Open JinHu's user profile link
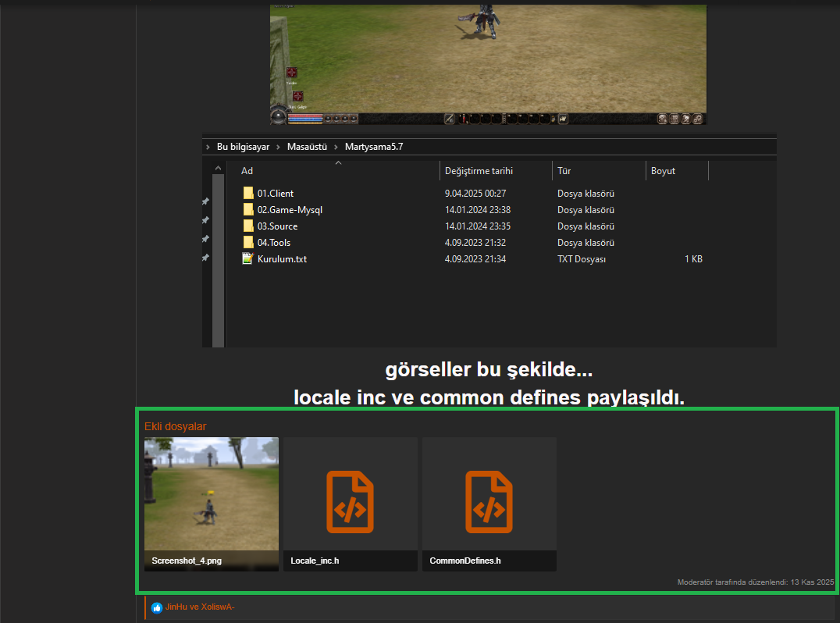The width and height of the screenshot is (840, 623). (x=177, y=607)
